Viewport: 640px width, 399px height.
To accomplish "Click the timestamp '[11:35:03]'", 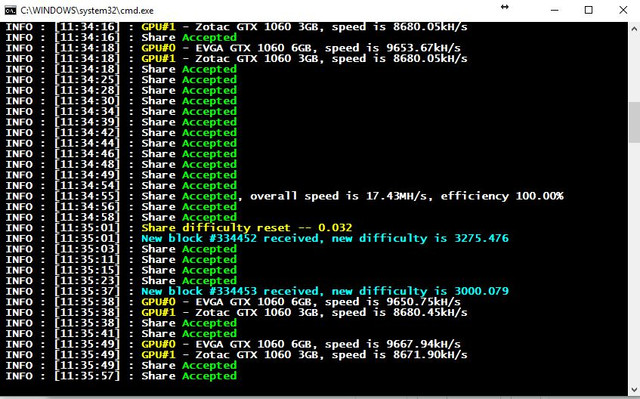I will (x=87, y=249).
